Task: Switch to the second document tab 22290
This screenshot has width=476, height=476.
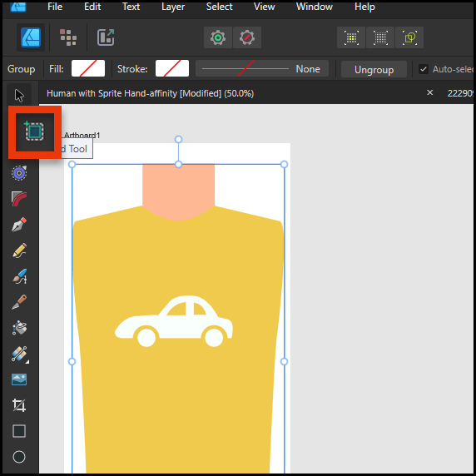Action: [x=460, y=93]
